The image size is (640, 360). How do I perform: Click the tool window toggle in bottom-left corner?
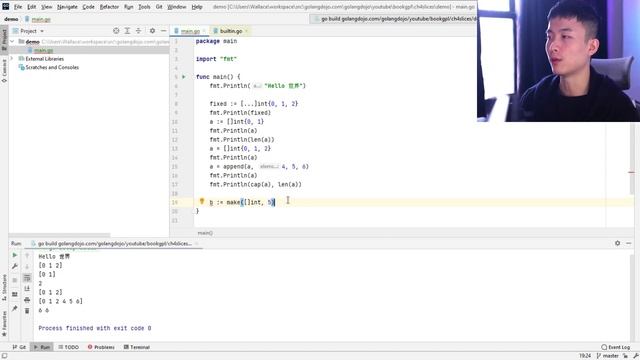4,356
